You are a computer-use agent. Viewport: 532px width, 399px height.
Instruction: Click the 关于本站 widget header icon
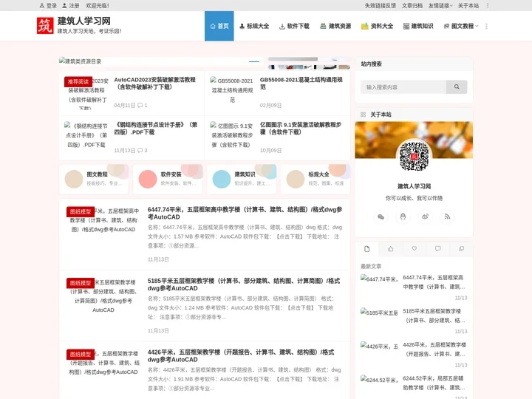point(363,115)
